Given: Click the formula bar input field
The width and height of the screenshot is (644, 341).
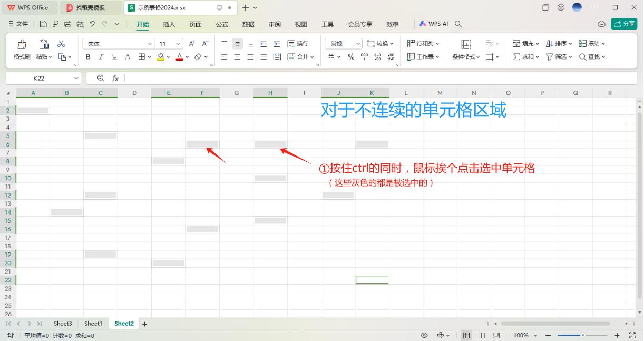Looking at the screenshot, I should point(380,78).
